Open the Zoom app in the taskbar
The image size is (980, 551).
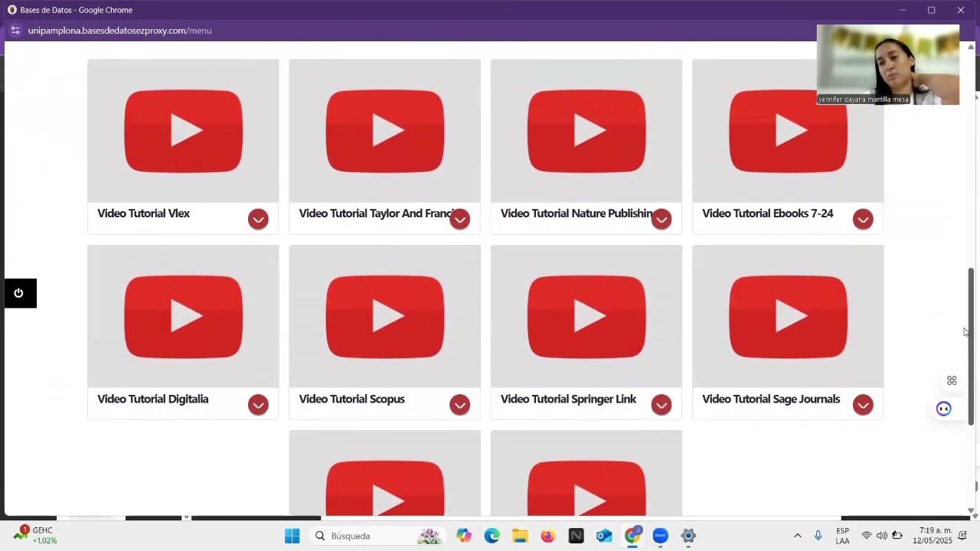[661, 536]
